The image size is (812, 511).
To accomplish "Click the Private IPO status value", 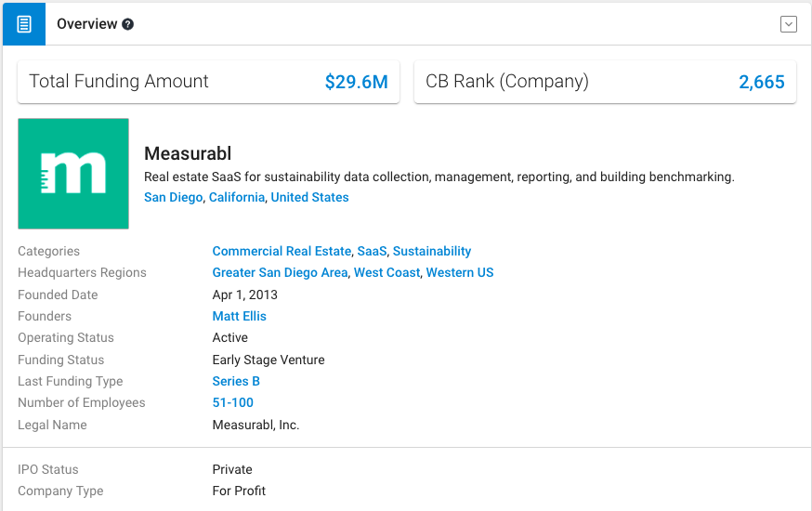I will [x=232, y=469].
